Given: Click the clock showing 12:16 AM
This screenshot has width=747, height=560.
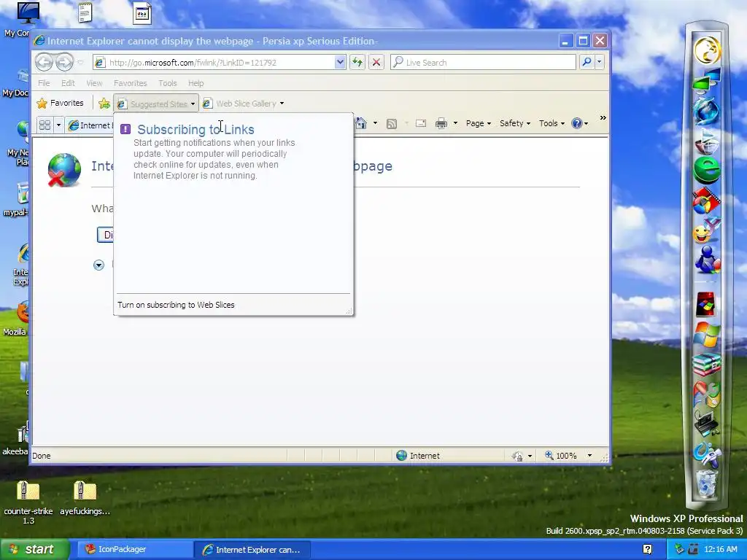Looking at the screenshot, I should pyautogui.click(x=720, y=549).
